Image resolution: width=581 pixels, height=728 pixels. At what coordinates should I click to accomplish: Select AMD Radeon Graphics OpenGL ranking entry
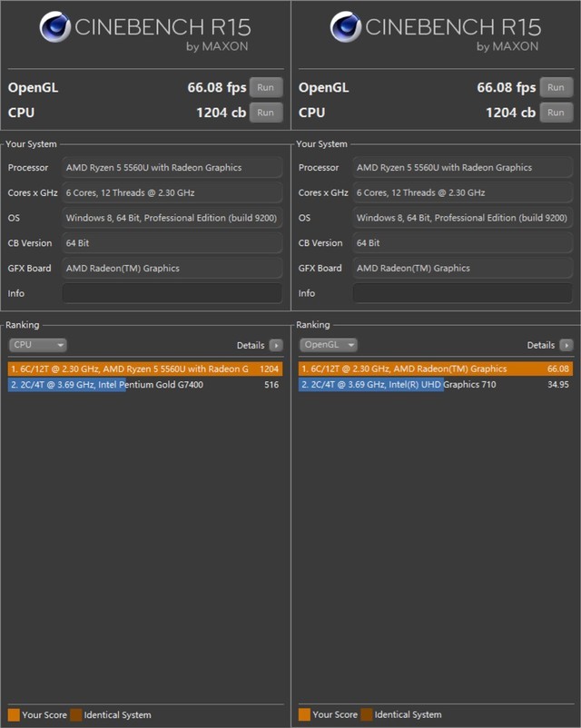(436, 369)
